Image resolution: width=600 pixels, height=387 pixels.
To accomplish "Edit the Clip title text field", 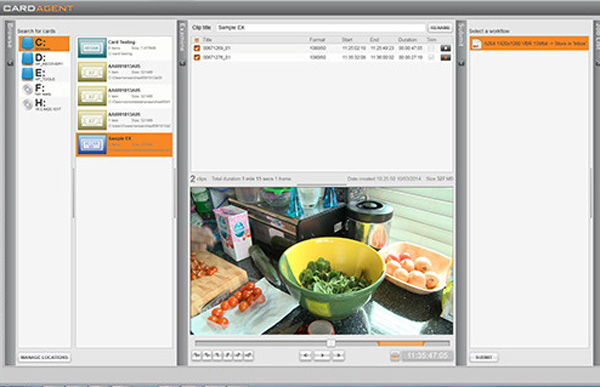I will click(321, 28).
